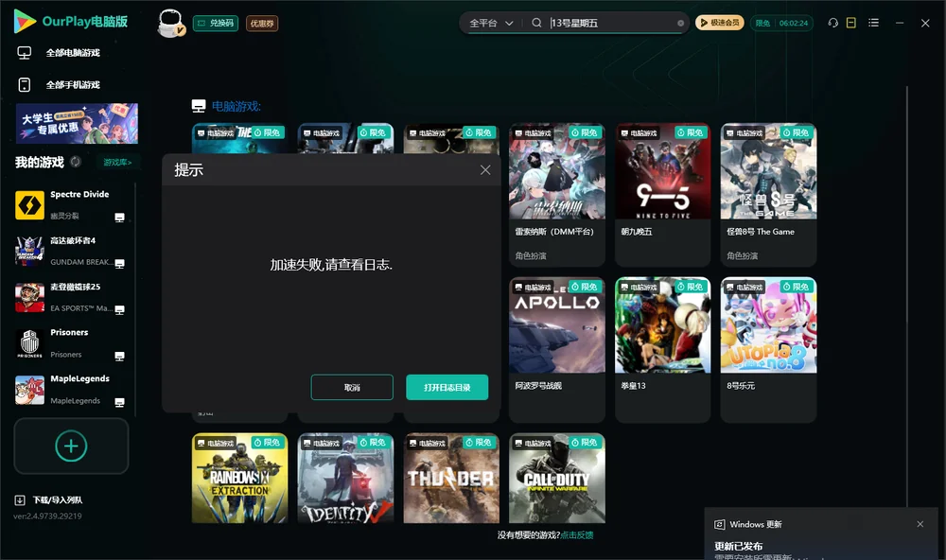Click 限免 badge on 怪兽8号 card
Viewport: 946px width, 560px height.
coord(796,132)
